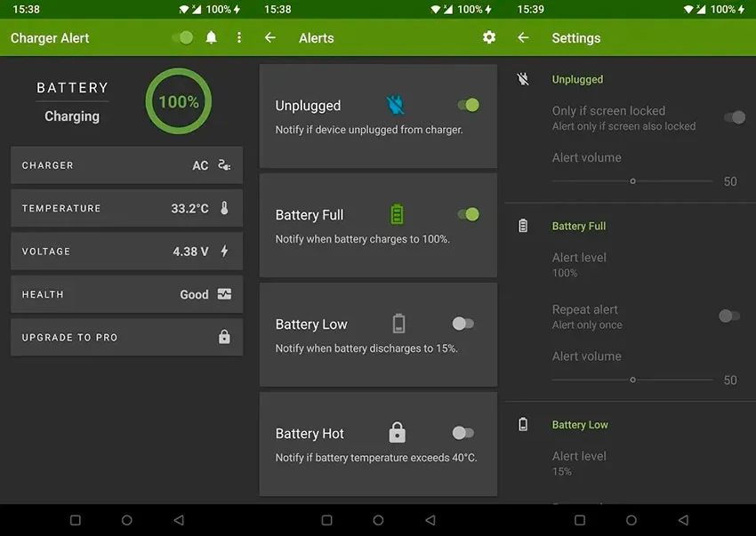Disable the Unplugged alert switch
This screenshot has height=536, width=756.
click(x=468, y=105)
